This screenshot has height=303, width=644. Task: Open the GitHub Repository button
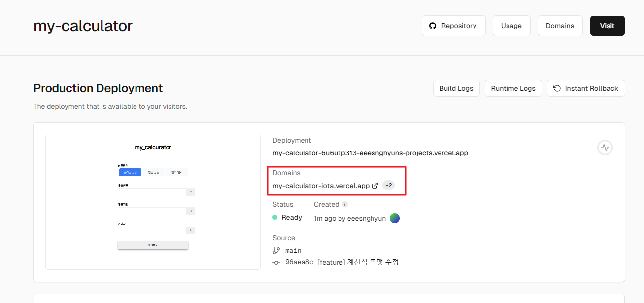pos(453,26)
